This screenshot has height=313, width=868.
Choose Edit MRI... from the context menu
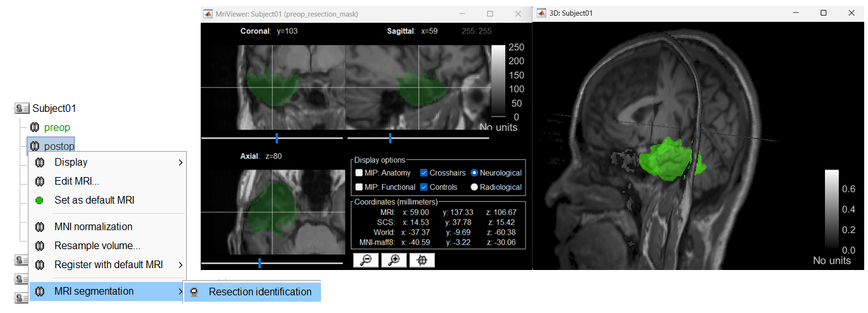tap(77, 181)
